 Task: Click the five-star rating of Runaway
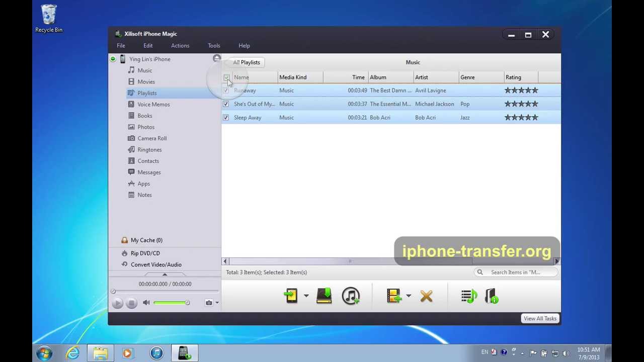[521, 90]
